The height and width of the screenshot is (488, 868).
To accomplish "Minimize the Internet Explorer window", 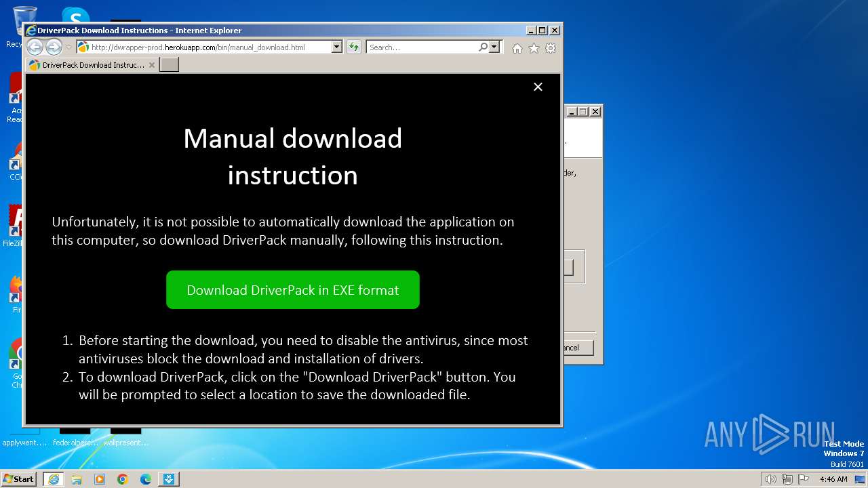I will tap(531, 30).
